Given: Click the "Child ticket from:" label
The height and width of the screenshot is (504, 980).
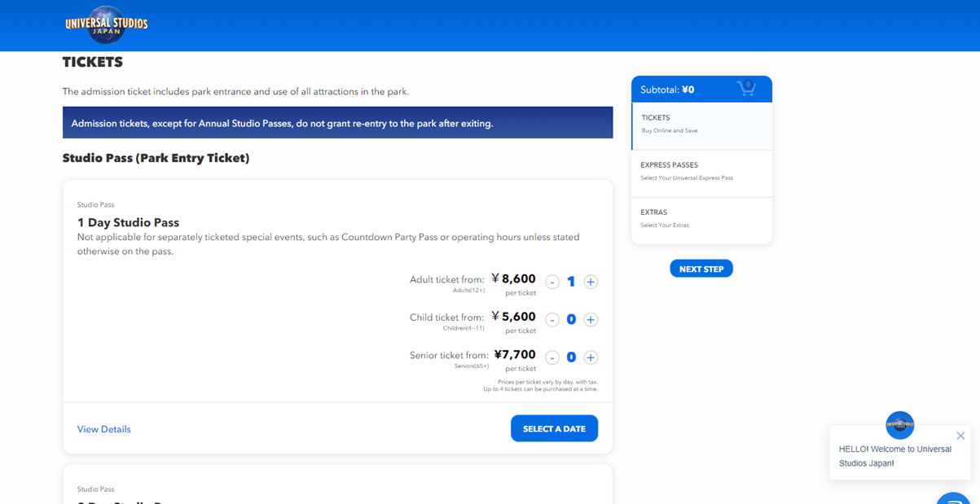Looking at the screenshot, I should pyautogui.click(x=446, y=318).
